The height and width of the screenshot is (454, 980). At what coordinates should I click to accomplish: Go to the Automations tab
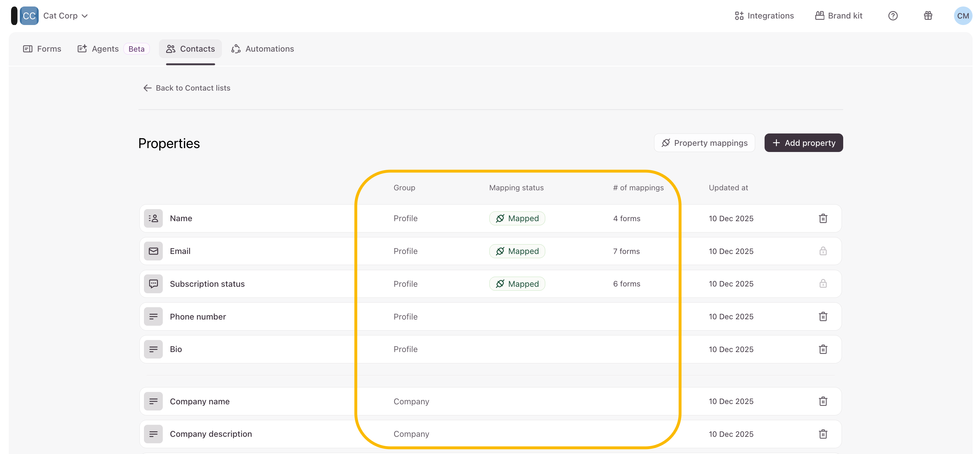[263, 49]
